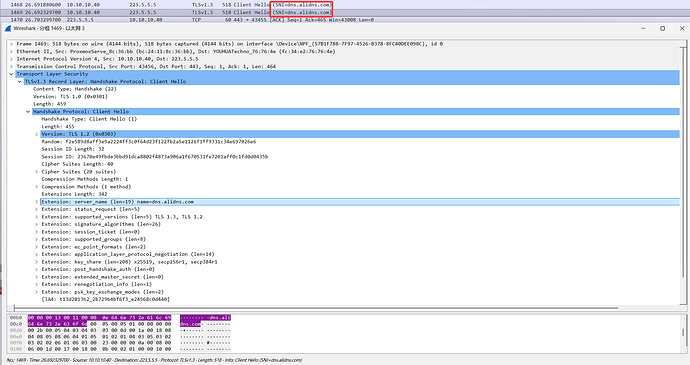Screen dimensions: 690x365
Task: Select Session ID Length: 32 row
Action: tap(73, 149)
